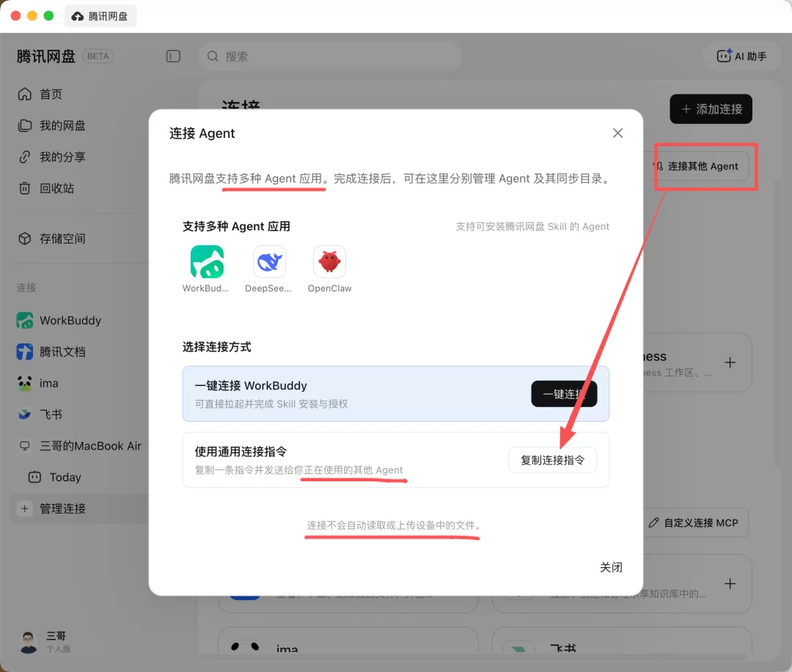792x672 pixels.
Task: Click text 支持可安装腾讯网盘 Skill 的 Agent
Action: 532,227
